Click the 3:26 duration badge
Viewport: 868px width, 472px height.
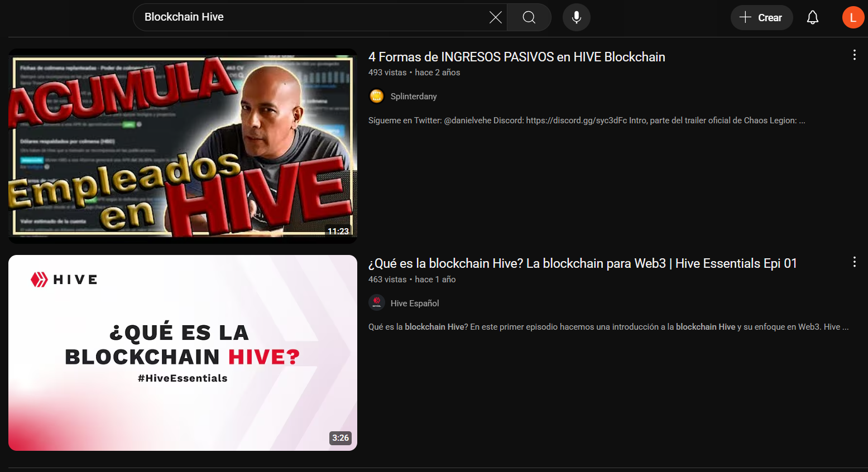(341, 438)
